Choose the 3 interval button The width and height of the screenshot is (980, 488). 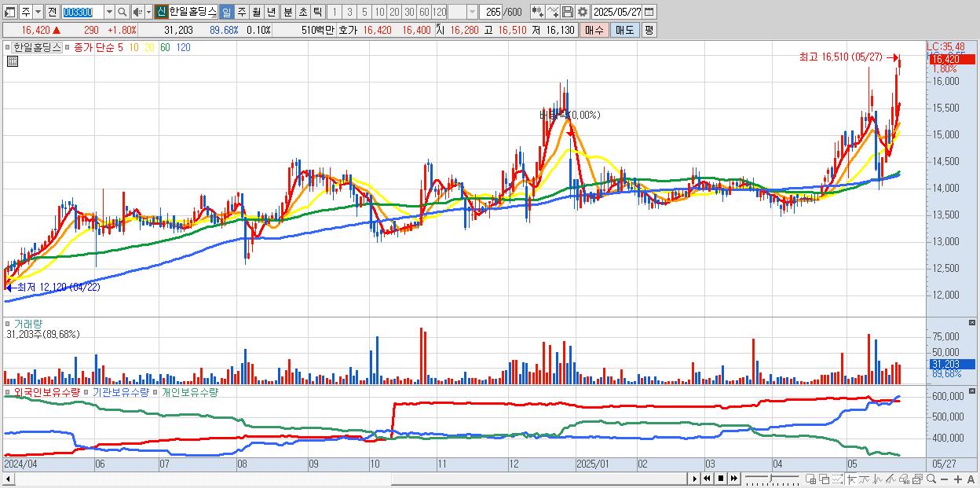pyautogui.click(x=349, y=12)
